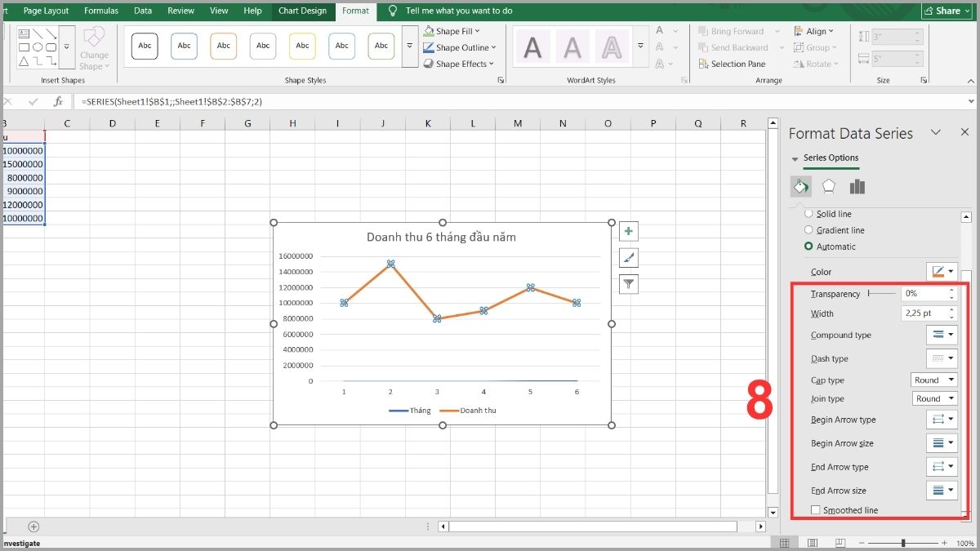
Task: Close the Format Data Series pane
Action: point(964,132)
